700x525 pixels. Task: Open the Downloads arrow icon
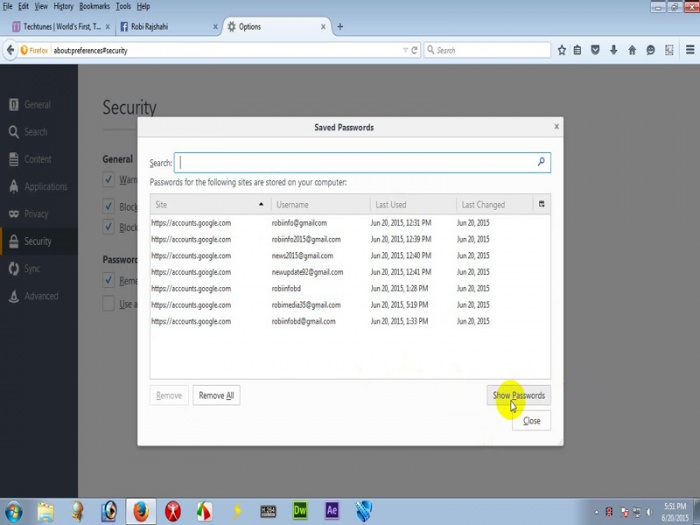coord(614,50)
